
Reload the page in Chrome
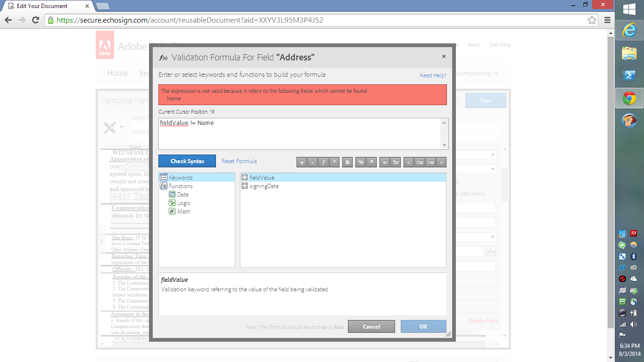point(35,20)
